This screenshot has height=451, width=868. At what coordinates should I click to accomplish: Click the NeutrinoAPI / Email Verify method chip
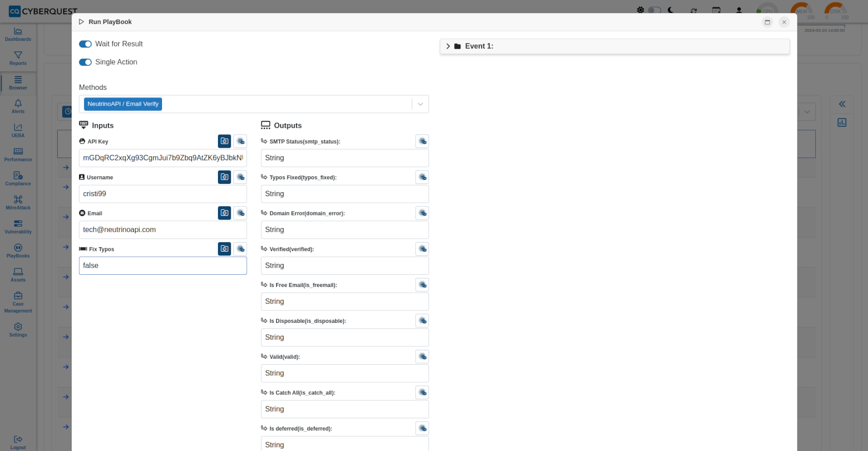123,104
